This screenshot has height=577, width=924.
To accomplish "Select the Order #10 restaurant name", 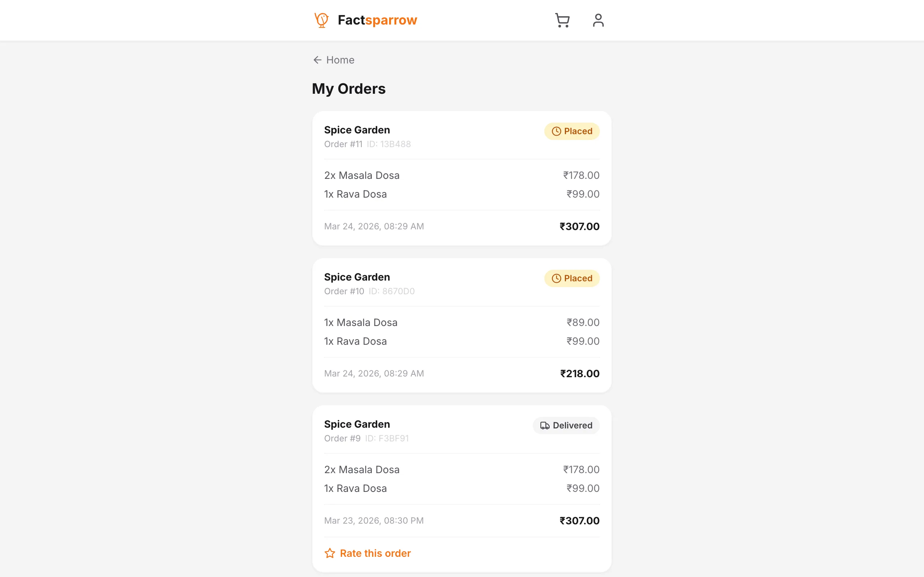I will point(357,277).
